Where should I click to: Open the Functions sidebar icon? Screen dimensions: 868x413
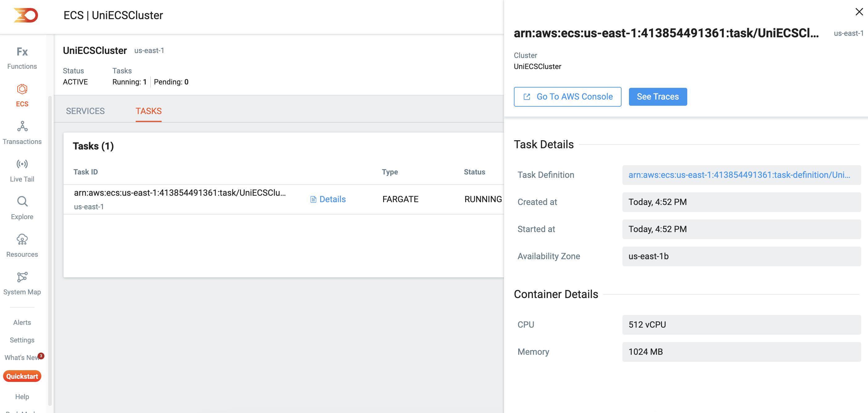pyautogui.click(x=22, y=51)
